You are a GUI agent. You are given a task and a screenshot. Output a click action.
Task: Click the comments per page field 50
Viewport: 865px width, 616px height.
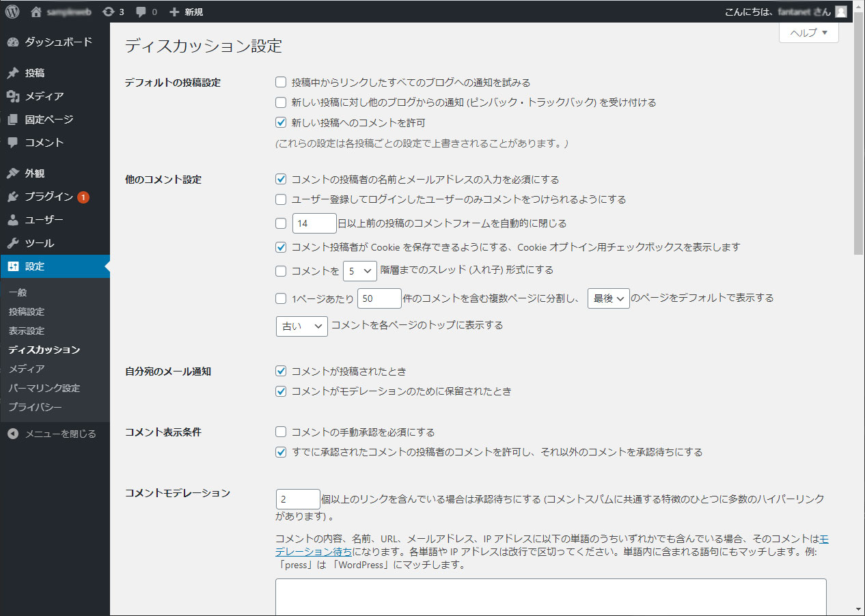(379, 298)
